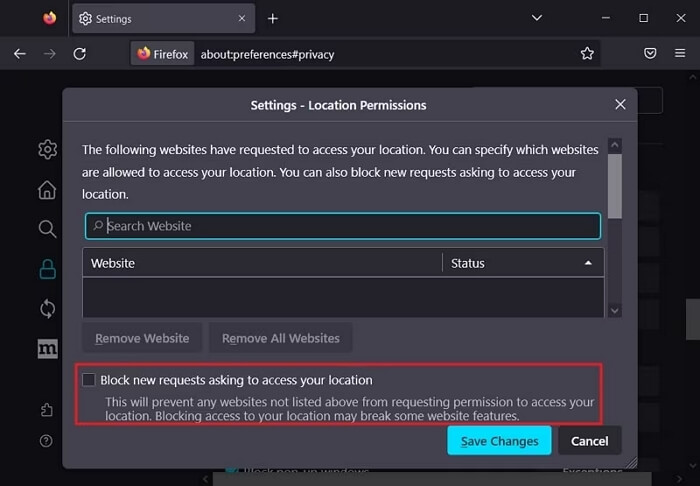700x486 pixels.
Task: Click the about:preferences#privacy URL text
Action: [267, 54]
